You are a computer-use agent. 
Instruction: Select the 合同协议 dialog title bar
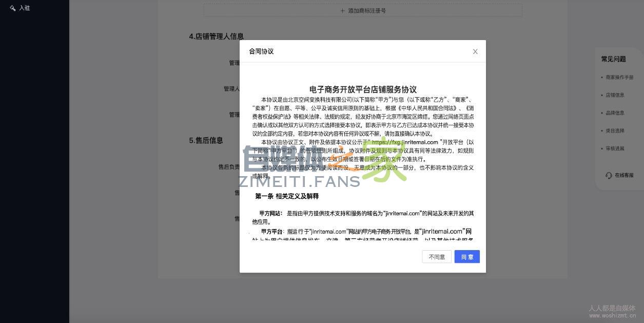(x=262, y=51)
